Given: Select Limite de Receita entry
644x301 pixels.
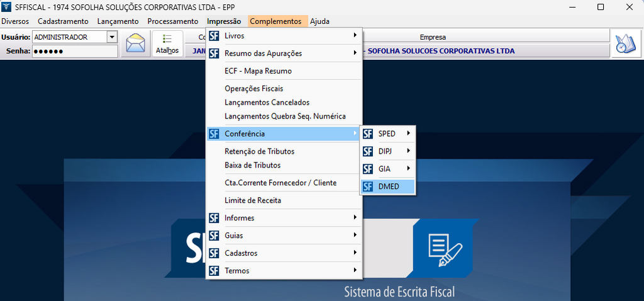Looking at the screenshot, I should click(252, 200).
